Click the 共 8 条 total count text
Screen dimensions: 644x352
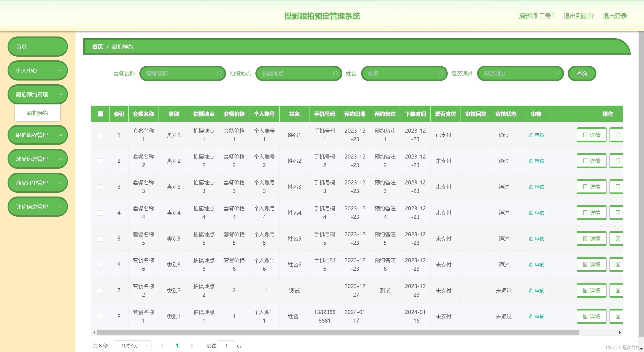[100, 345]
